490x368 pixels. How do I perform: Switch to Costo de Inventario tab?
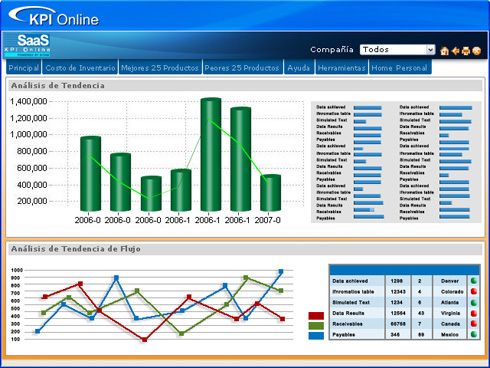(80, 68)
